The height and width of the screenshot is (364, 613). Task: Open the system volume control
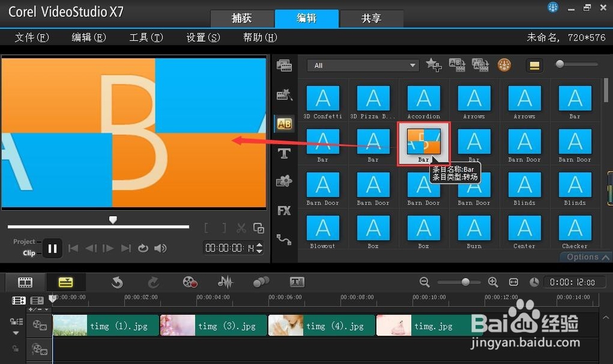(160, 248)
